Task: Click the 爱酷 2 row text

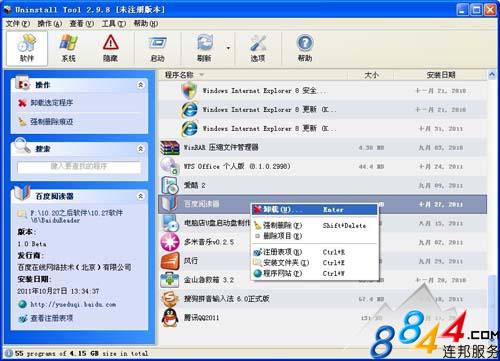Action: [195, 185]
